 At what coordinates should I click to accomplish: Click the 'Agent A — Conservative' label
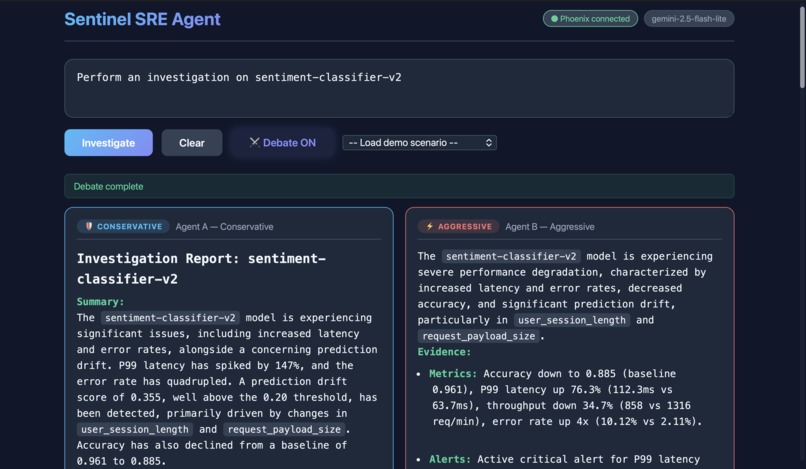[x=225, y=227]
